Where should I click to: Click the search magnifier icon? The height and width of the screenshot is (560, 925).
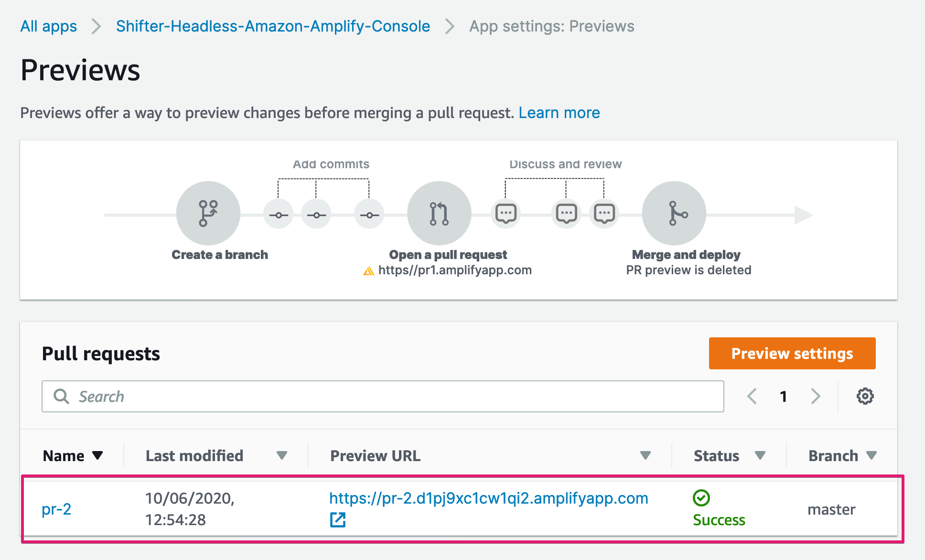point(61,396)
